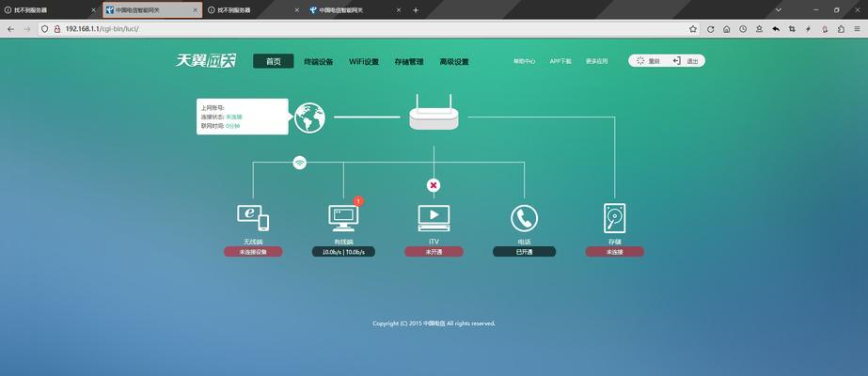Click the 上网账号 label
This screenshot has width=868, height=376.
[213, 108]
